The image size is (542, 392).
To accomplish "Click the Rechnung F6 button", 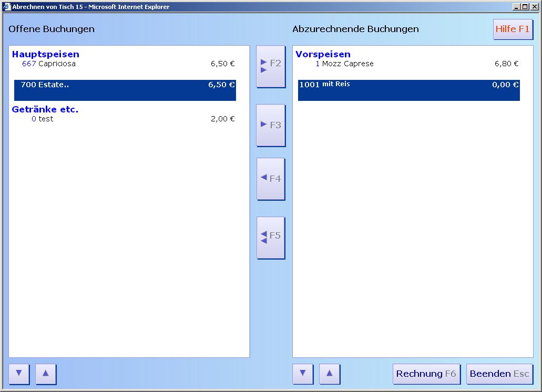I will tap(426, 374).
